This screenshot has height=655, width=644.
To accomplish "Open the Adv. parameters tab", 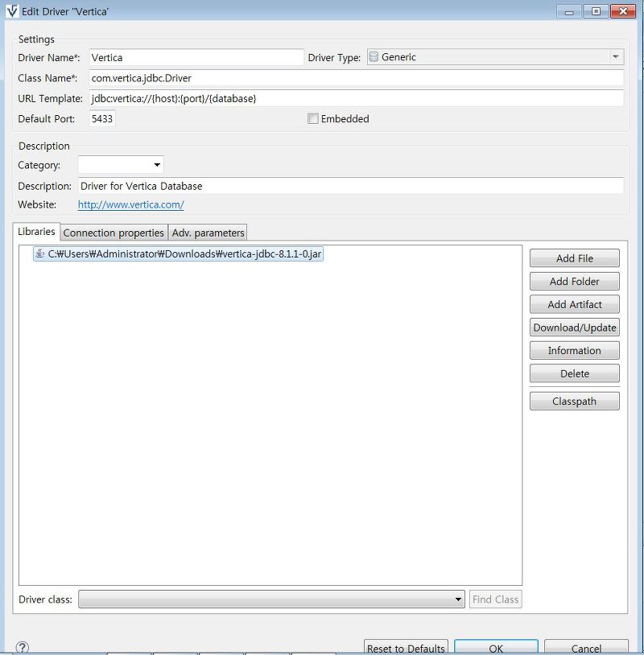I will click(x=208, y=233).
